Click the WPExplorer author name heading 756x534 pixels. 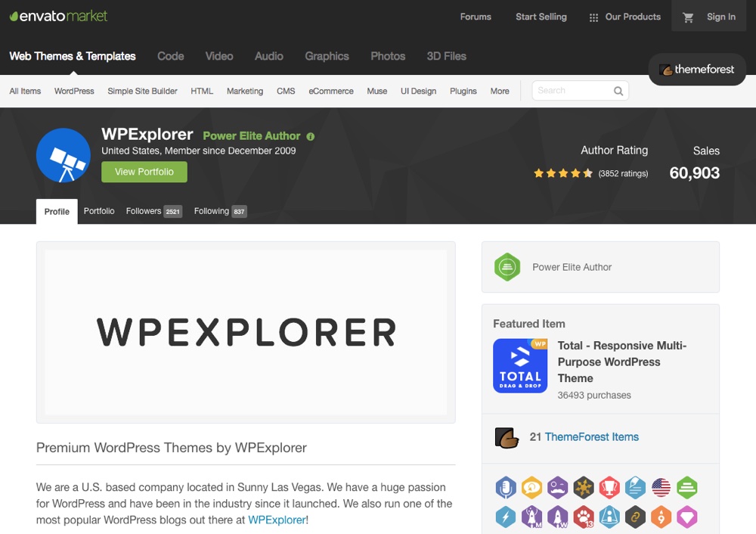[147, 135]
